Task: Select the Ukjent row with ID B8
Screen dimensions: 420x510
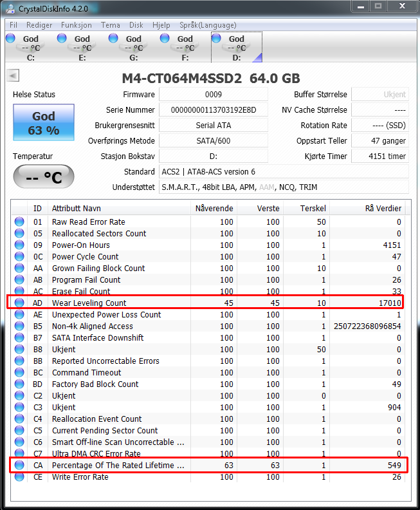Action: pos(208,349)
